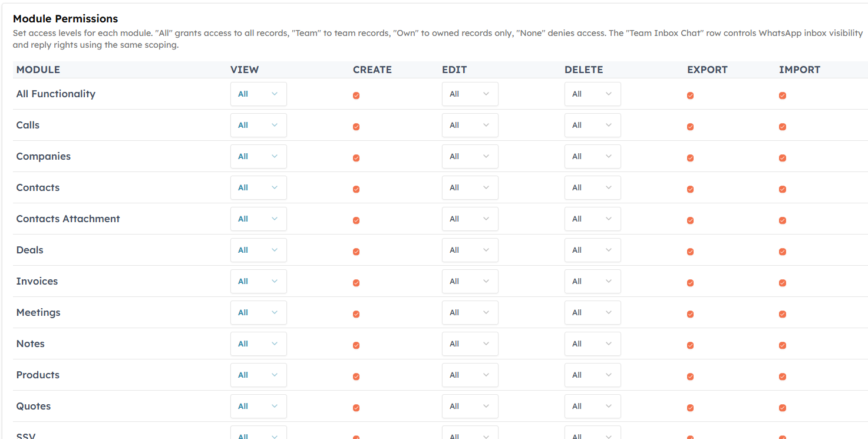This screenshot has height=439, width=868.
Task: Open the Delete dropdown for Calls
Action: coord(592,125)
